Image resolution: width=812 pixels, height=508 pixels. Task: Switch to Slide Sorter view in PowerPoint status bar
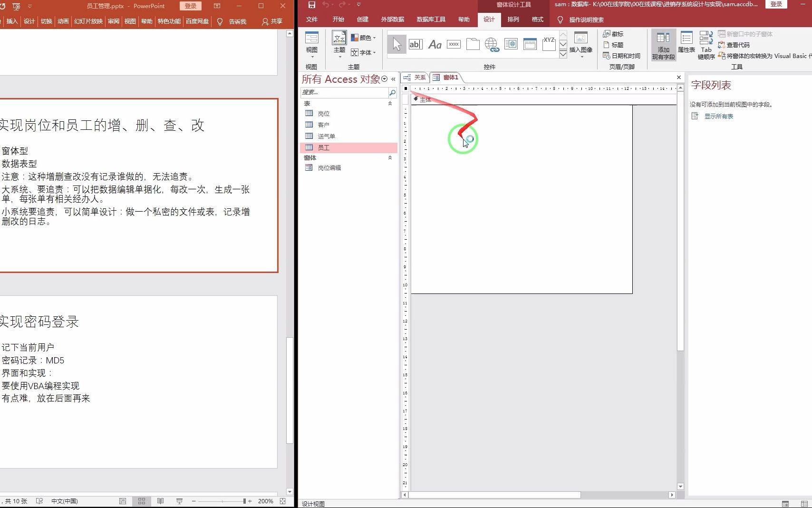[142, 501]
